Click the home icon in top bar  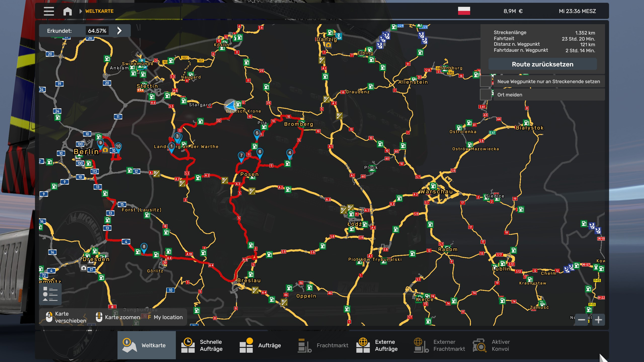point(67,11)
